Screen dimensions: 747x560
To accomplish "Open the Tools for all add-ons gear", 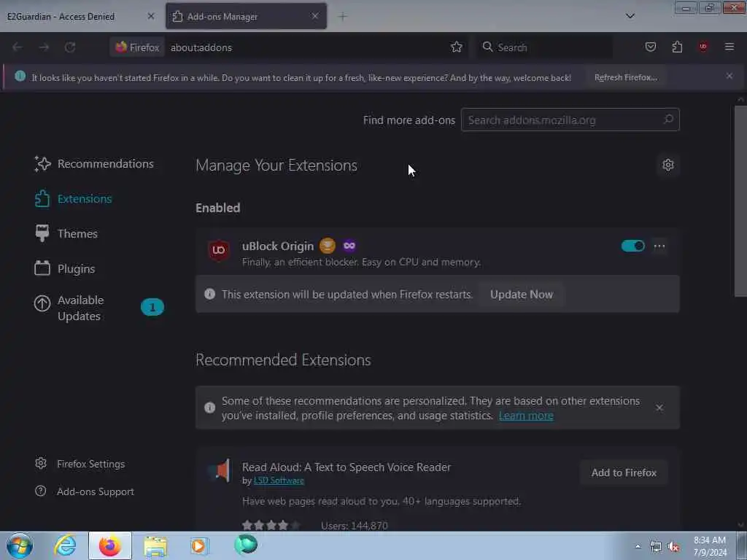I will 668,165.
